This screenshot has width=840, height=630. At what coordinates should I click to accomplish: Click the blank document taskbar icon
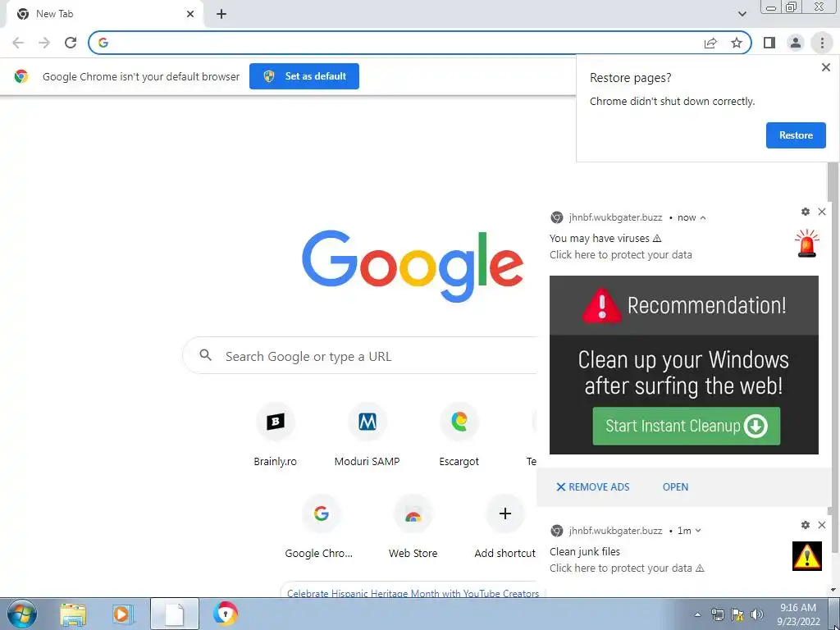click(x=174, y=614)
